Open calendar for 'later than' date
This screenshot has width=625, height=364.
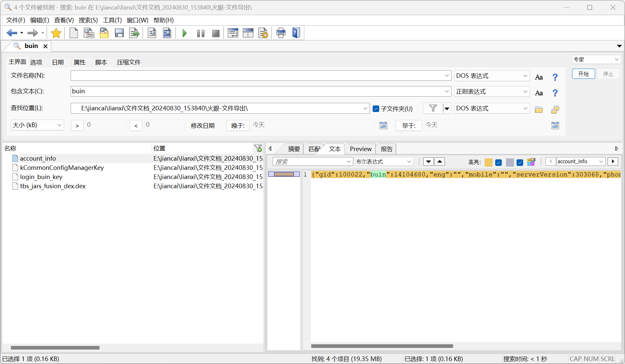click(383, 125)
